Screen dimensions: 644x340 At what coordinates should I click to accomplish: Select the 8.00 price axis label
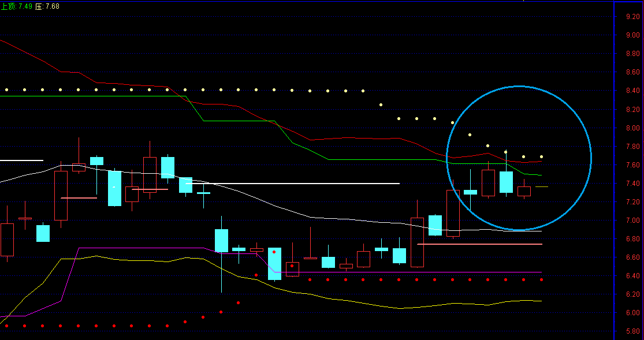tap(632, 128)
